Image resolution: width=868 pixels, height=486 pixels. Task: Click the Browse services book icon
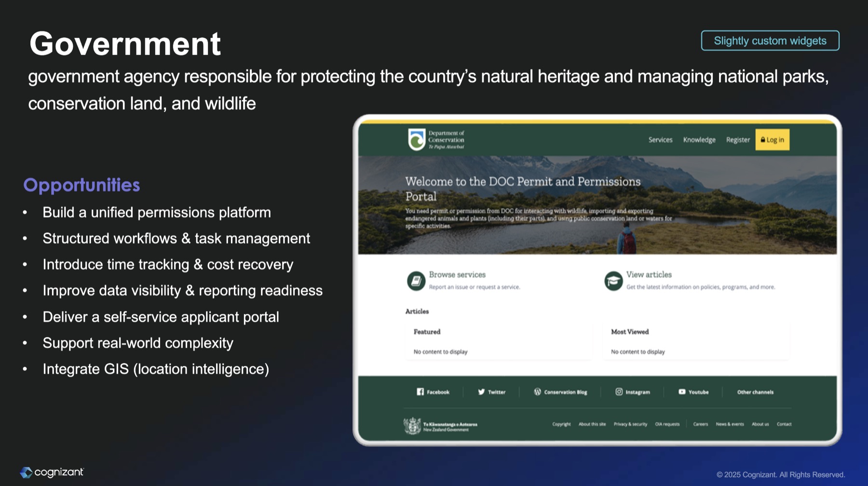pyautogui.click(x=416, y=281)
